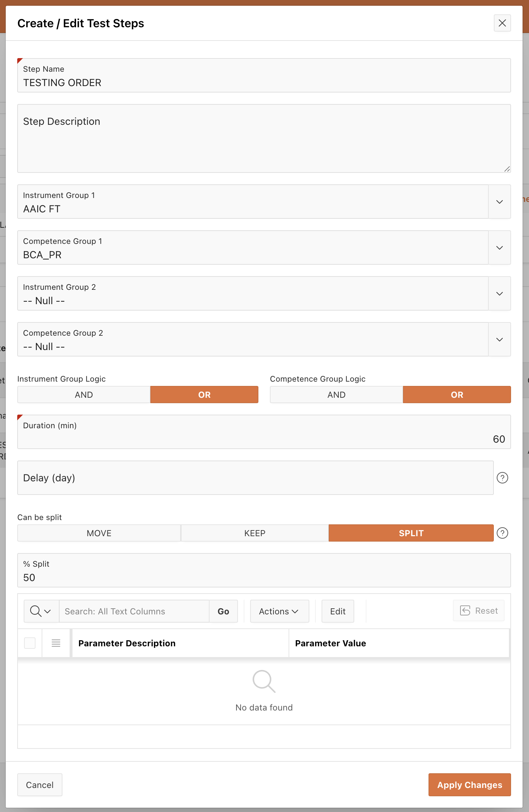Click the Can be split help icon
The image size is (529, 812).
coord(502,533)
